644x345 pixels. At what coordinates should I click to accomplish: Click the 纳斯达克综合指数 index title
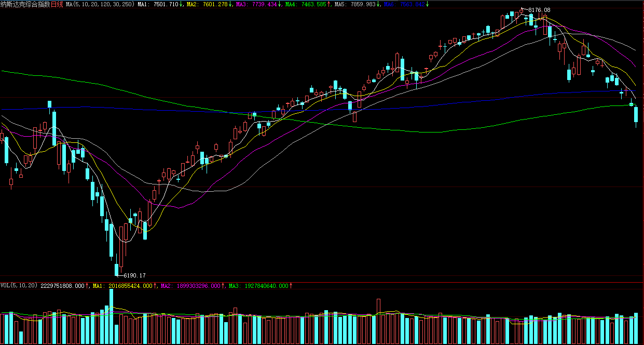(25, 4)
